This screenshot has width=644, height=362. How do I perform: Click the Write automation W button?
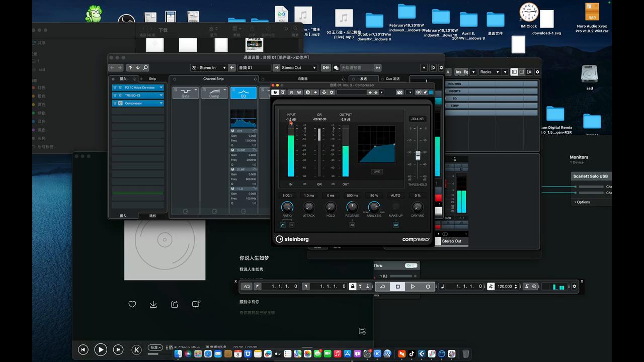coord(299,93)
